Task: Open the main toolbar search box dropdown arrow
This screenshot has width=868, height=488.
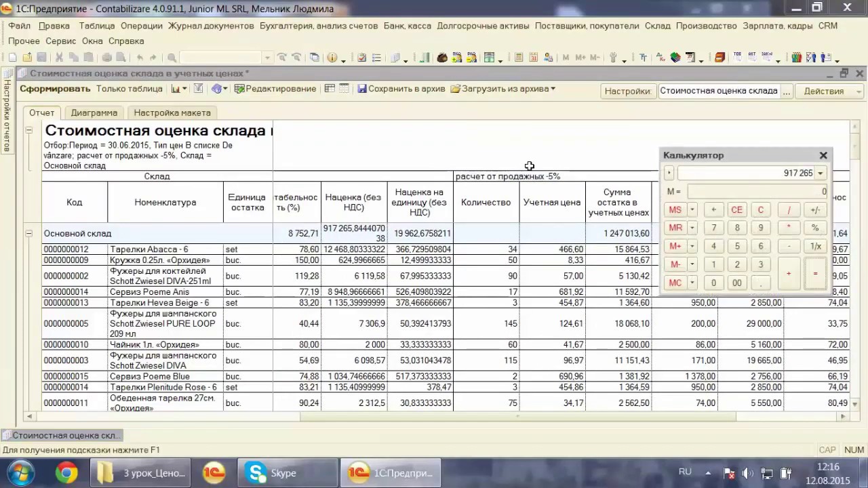Action: (x=267, y=58)
